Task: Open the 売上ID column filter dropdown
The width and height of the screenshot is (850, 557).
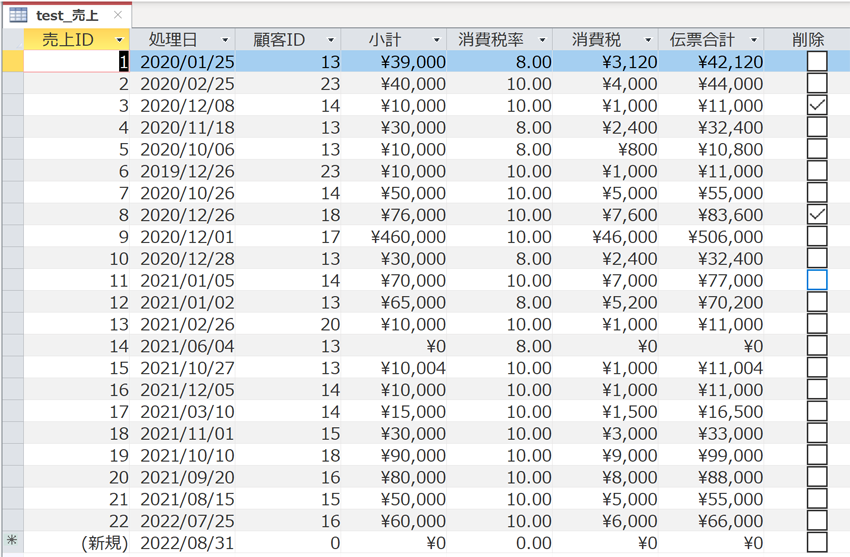Action: coord(120,40)
